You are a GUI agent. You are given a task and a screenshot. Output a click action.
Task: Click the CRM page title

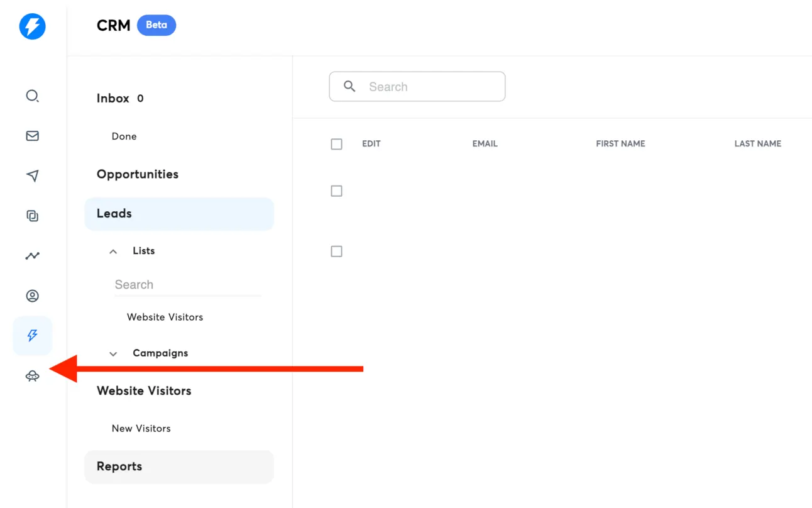114,25
